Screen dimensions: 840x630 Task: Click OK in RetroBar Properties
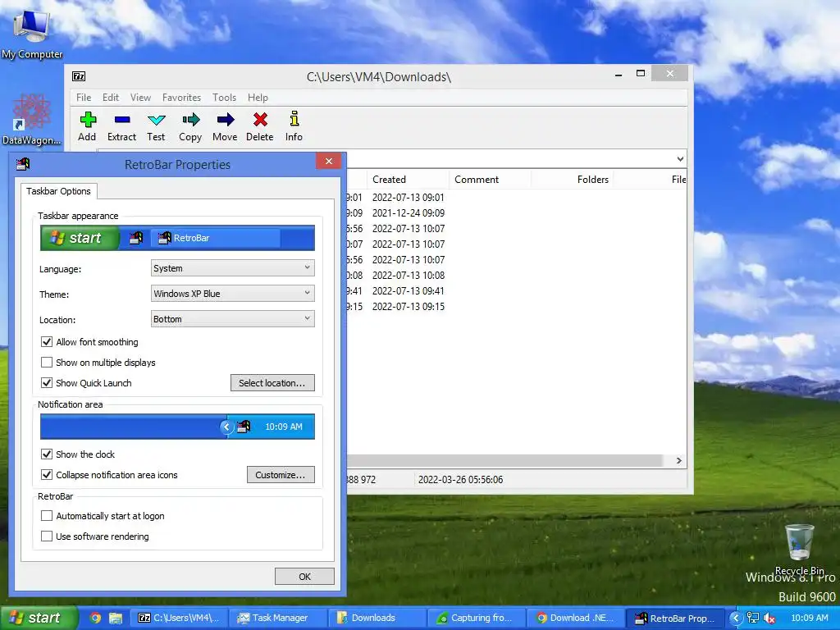click(304, 577)
